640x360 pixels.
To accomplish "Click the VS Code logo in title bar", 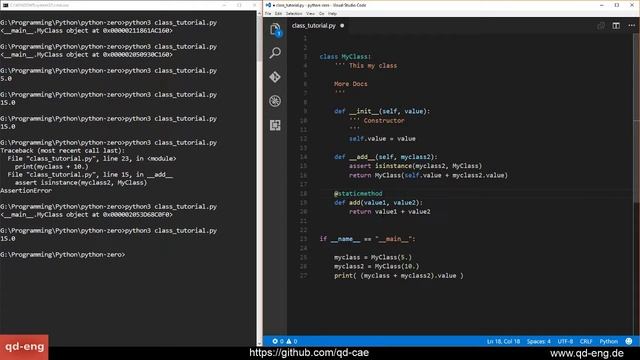I will [x=268, y=5].
